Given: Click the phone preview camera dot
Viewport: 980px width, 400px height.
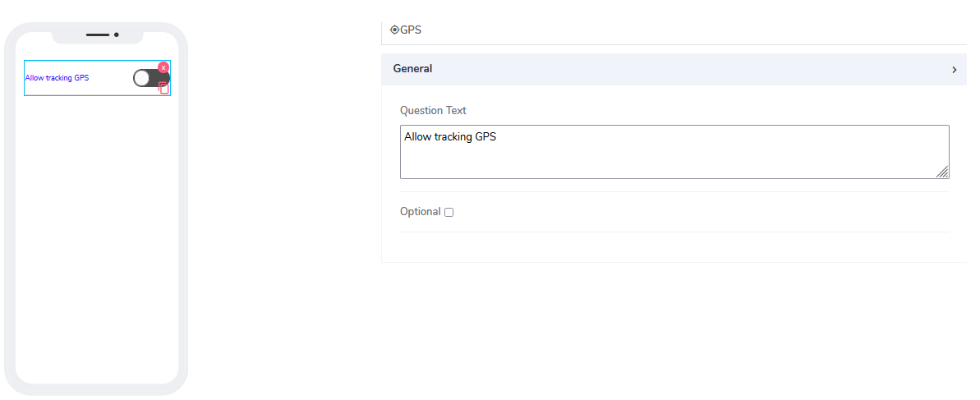Looking at the screenshot, I should [x=117, y=34].
